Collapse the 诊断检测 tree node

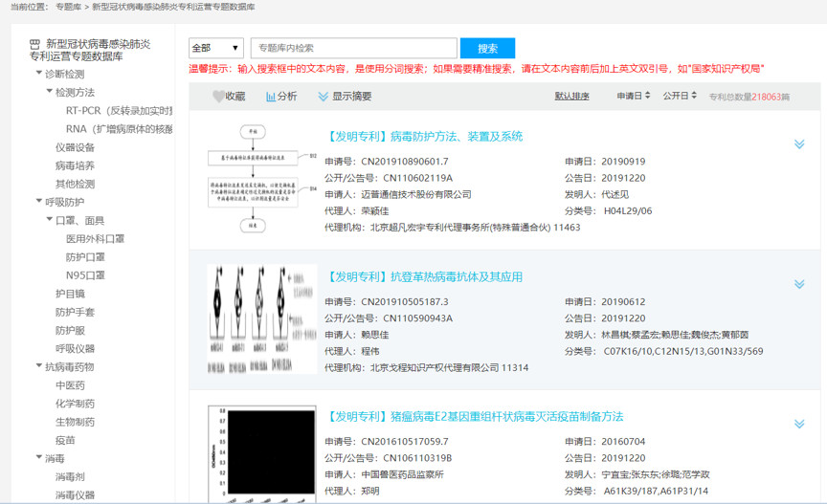pyautogui.click(x=38, y=73)
